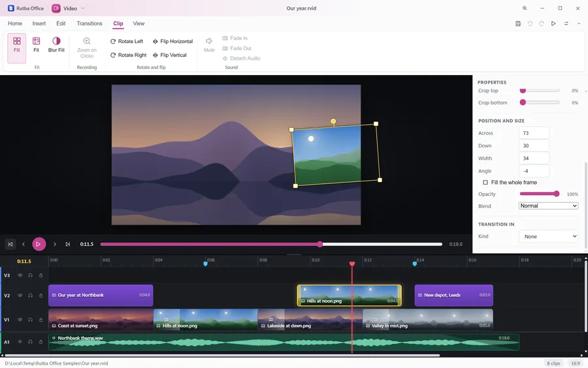Toggle visibility of track V3

[x=20, y=275]
